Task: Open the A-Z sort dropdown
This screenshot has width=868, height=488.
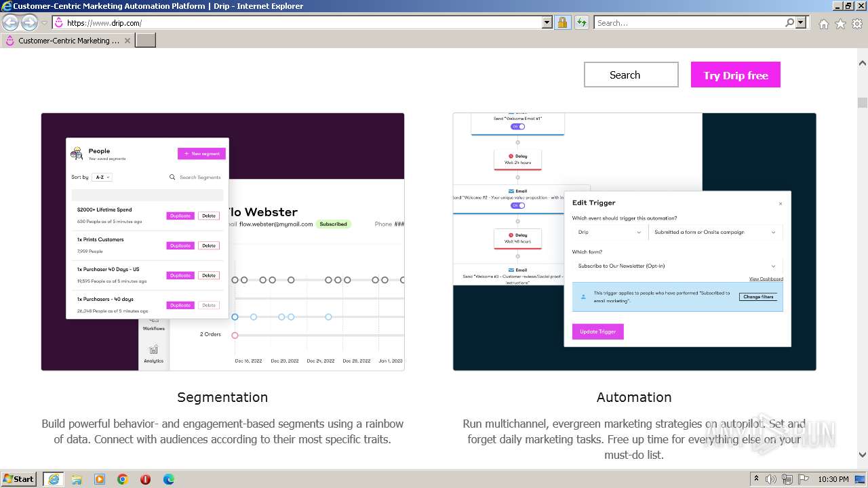Action: coord(102,177)
